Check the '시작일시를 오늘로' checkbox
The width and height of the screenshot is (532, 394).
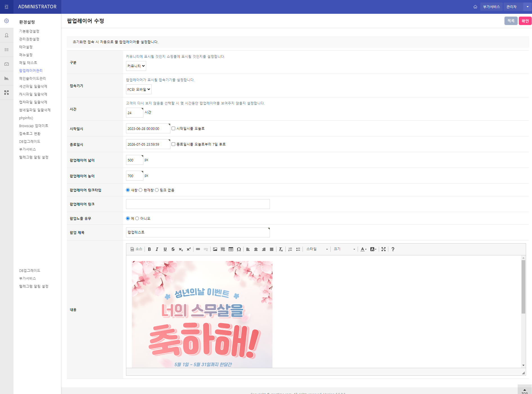(173, 129)
